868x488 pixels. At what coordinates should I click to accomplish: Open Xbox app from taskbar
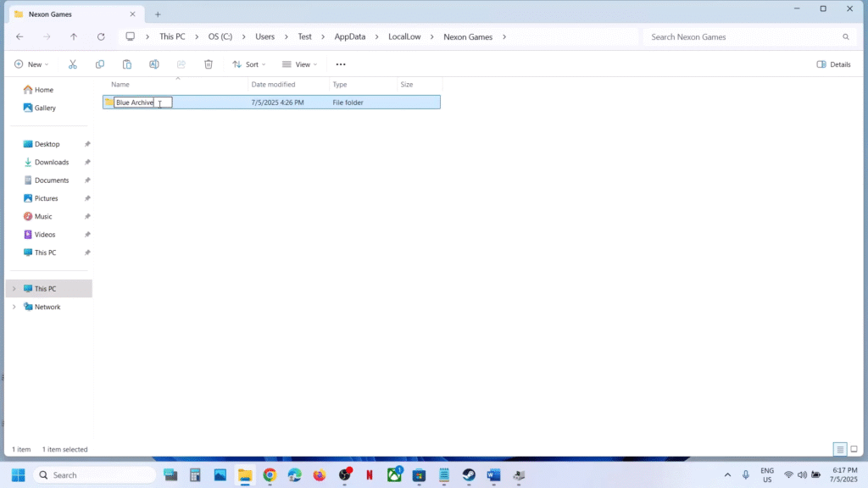pyautogui.click(x=394, y=474)
